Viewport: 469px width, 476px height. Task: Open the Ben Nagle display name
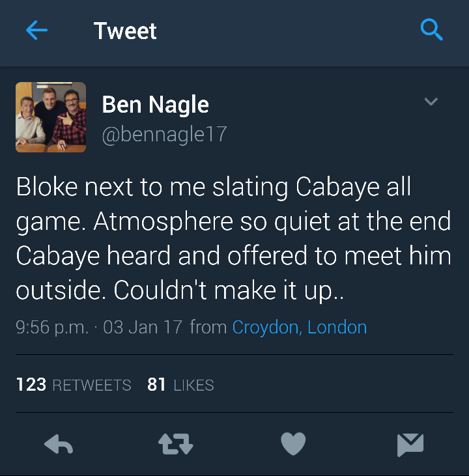click(155, 105)
